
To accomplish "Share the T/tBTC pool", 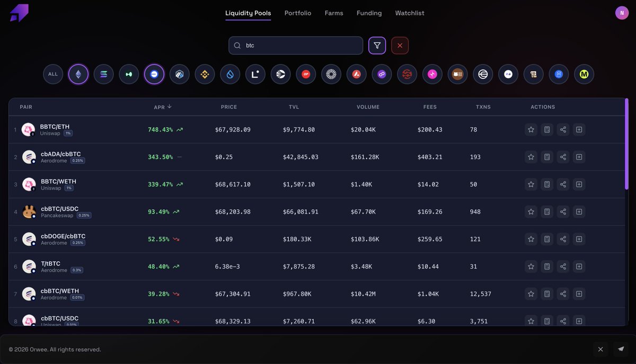I will click(563, 267).
